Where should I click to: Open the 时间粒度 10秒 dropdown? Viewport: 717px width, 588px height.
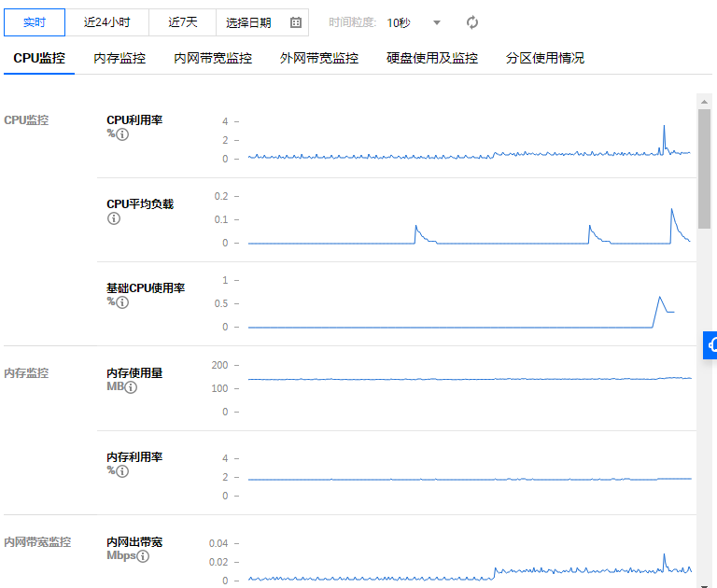(414, 22)
